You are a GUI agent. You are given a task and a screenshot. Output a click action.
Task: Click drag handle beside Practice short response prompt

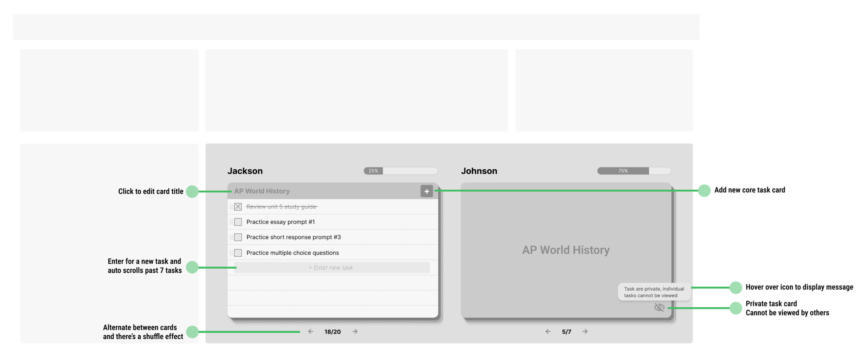231,237
